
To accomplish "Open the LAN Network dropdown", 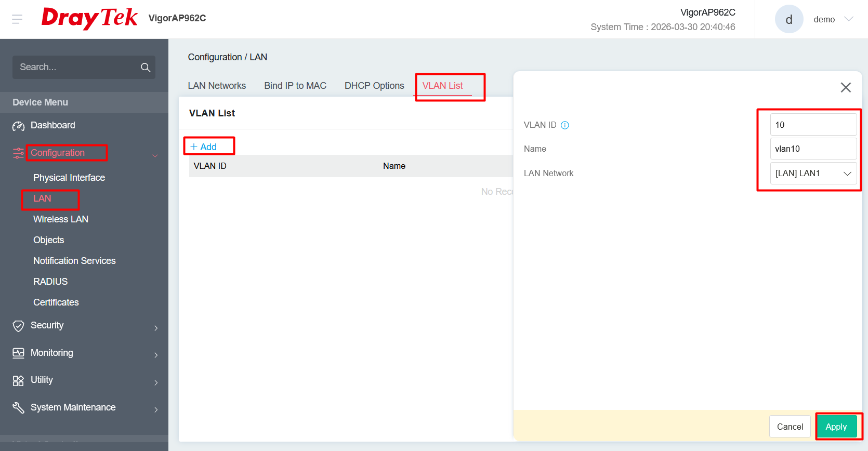I will [813, 174].
